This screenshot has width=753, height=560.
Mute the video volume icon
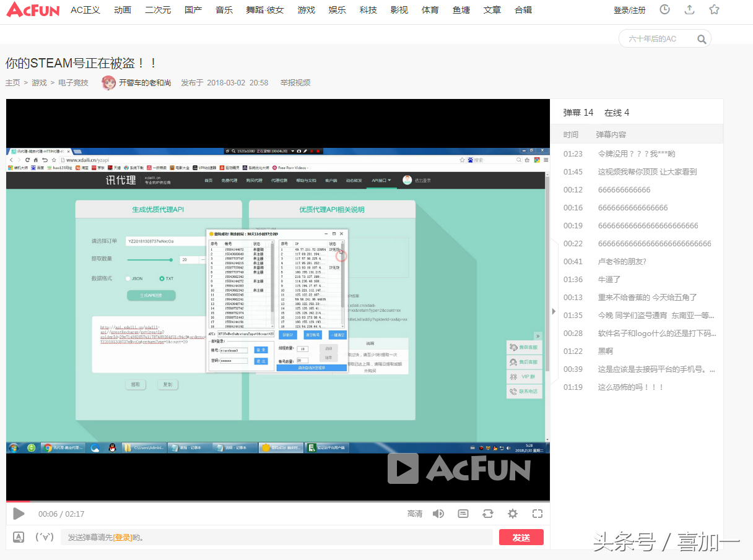pyautogui.click(x=438, y=514)
